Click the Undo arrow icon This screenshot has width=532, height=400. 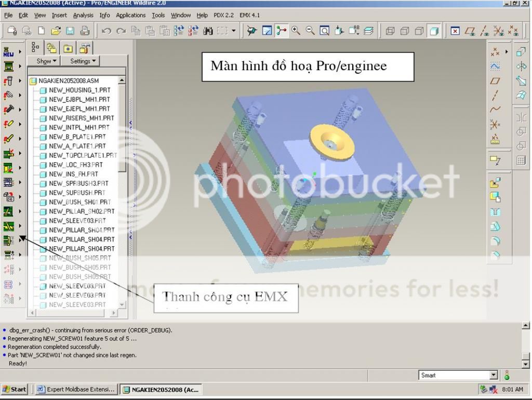point(107,31)
